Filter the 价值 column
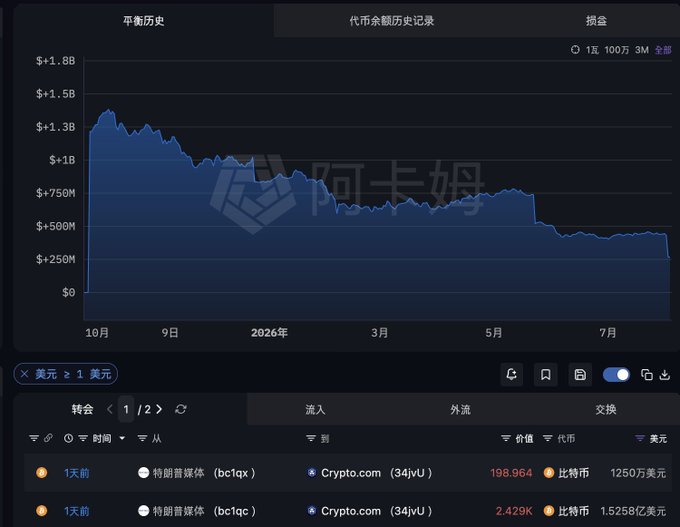The width and height of the screenshot is (680, 527). pyautogui.click(x=506, y=438)
